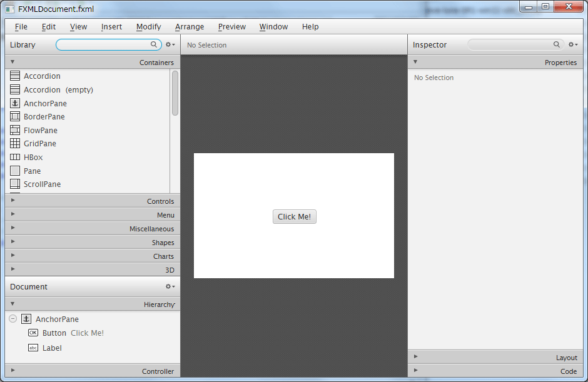The height and width of the screenshot is (382, 588).
Task: Open the Preview menu
Action: (231, 27)
